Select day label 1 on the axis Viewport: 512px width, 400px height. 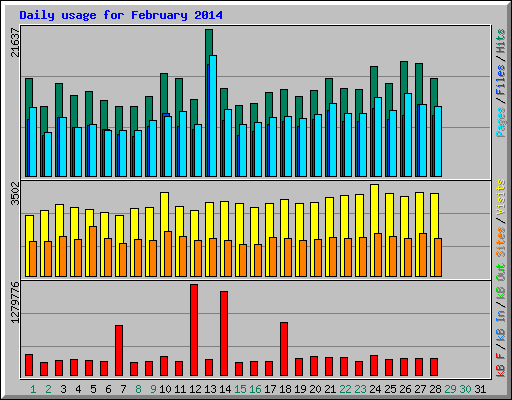pos(33,389)
